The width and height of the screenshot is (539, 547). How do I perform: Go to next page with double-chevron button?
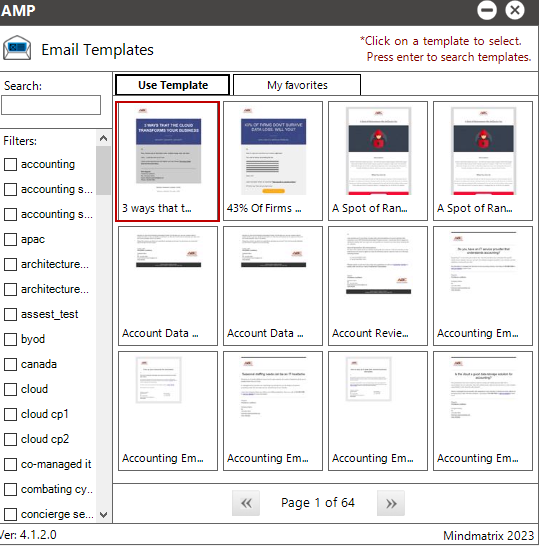pyautogui.click(x=391, y=503)
